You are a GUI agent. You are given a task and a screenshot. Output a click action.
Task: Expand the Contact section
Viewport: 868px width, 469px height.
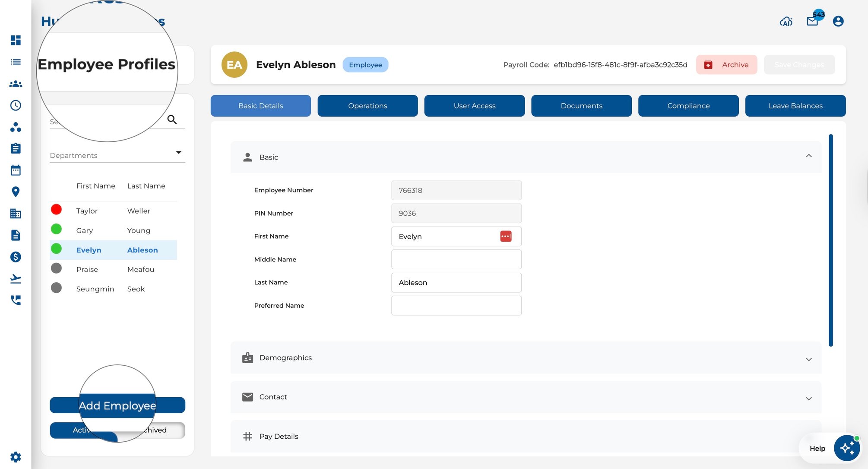[x=526, y=397]
